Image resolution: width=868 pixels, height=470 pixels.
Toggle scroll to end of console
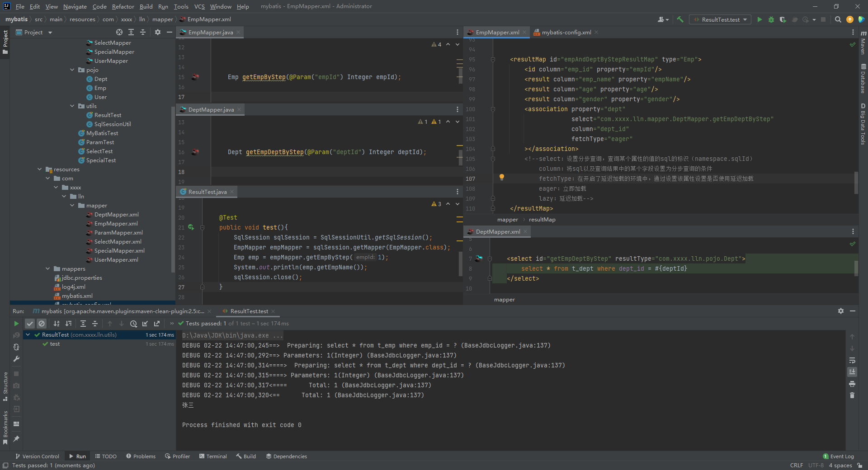point(852,372)
